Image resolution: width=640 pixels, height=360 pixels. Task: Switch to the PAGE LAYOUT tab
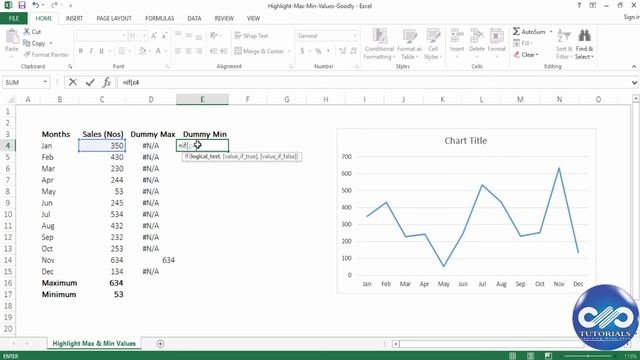[114, 18]
